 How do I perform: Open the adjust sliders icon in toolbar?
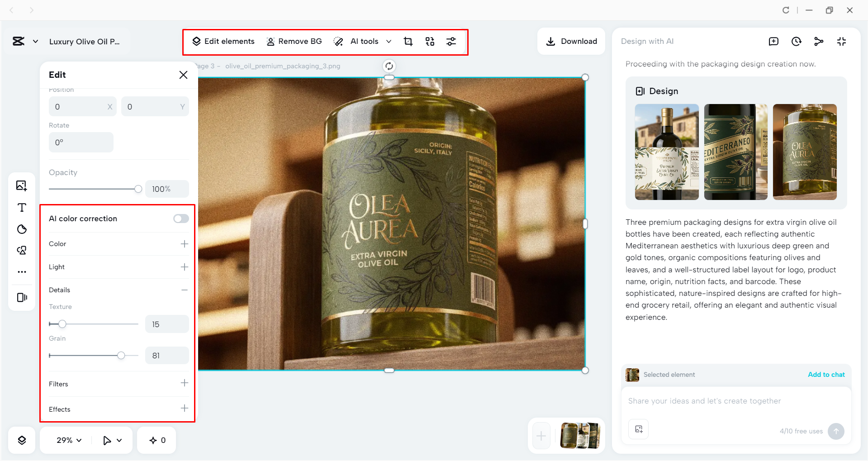(x=451, y=42)
